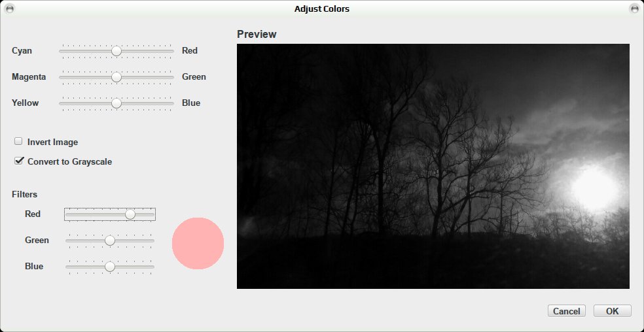Viewport: 644px width, 332px height.
Task: Click the pink filter color circle
Action: (198, 243)
